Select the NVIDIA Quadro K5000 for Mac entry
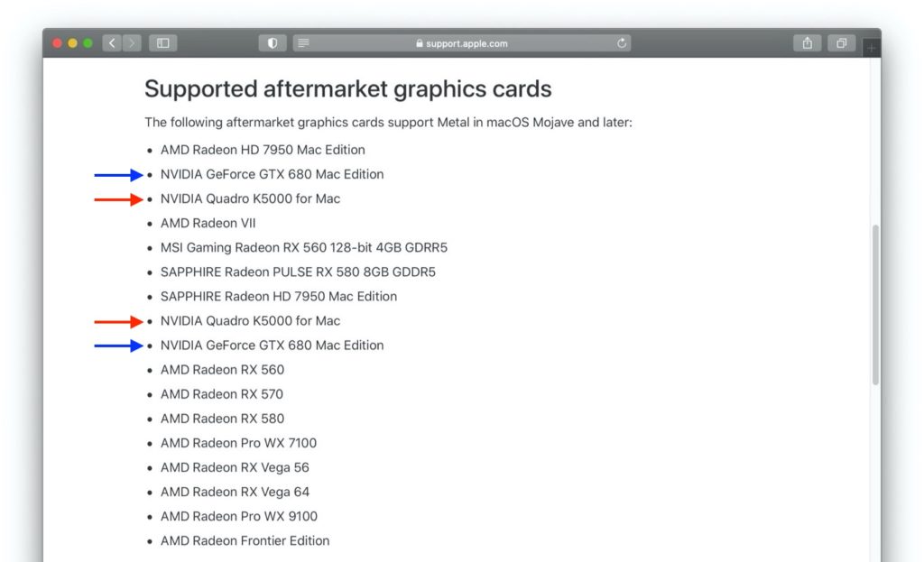This screenshot has height=562, width=924. [x=250, y=198]
